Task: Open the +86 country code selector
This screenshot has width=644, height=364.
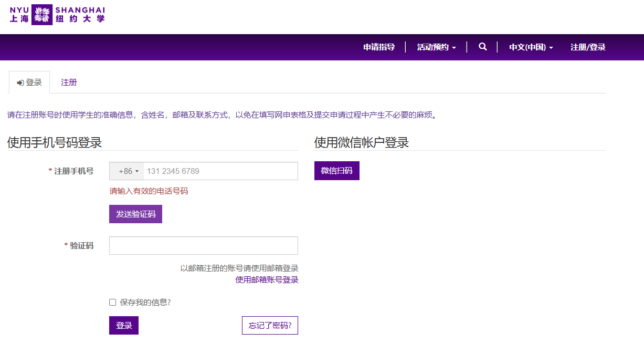Action: click(x=128, y=171)
